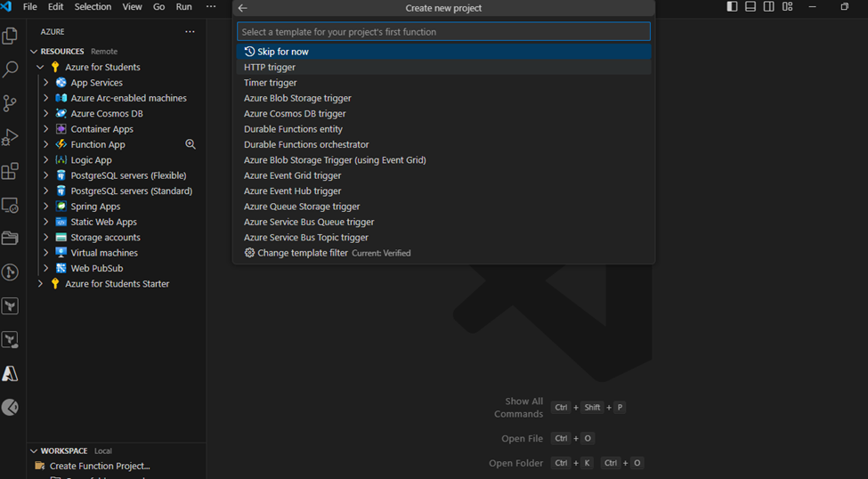The height and width of the screenshot is (479, 868).
Task: Click the Web PubSub icon
Action: 61,268
